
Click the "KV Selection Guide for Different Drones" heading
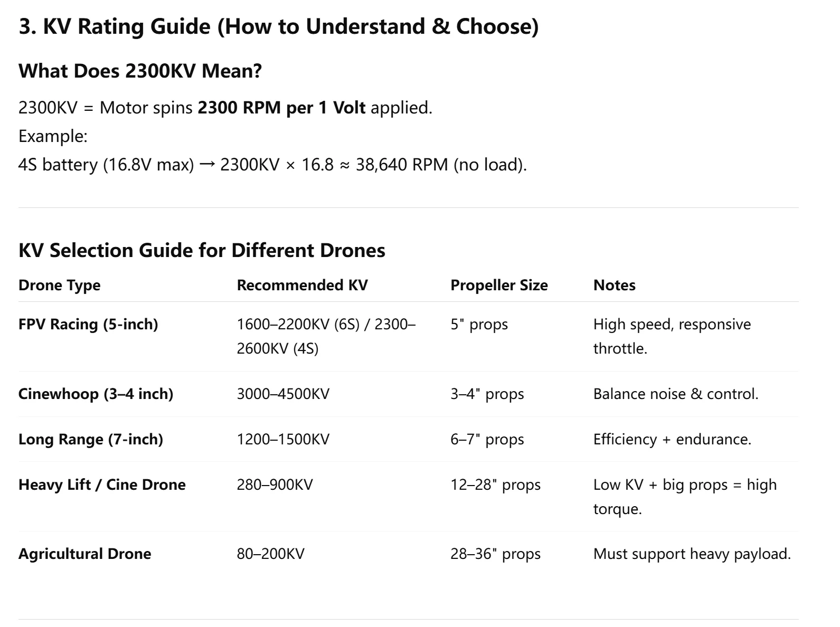[202, 250]
